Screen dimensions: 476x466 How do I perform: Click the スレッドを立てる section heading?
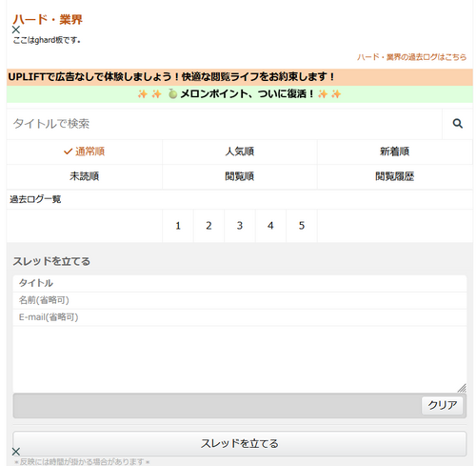[51, 261]
